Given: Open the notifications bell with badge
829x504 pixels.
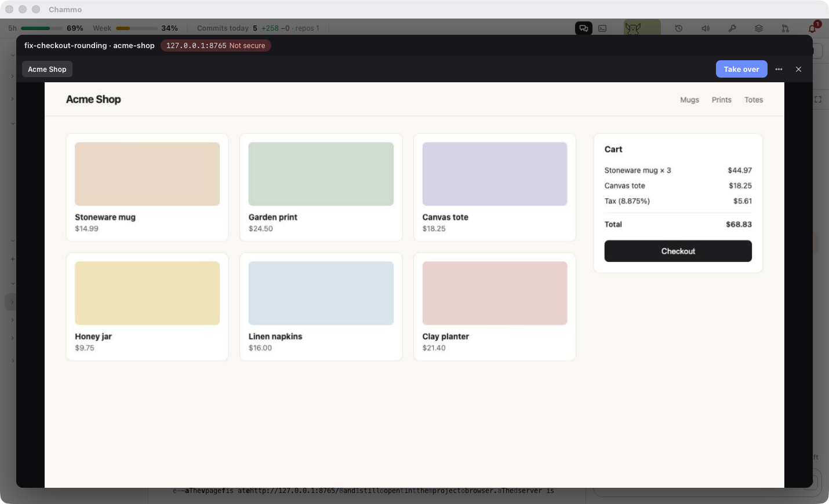Looking at the screenshot, I should 813,28.
